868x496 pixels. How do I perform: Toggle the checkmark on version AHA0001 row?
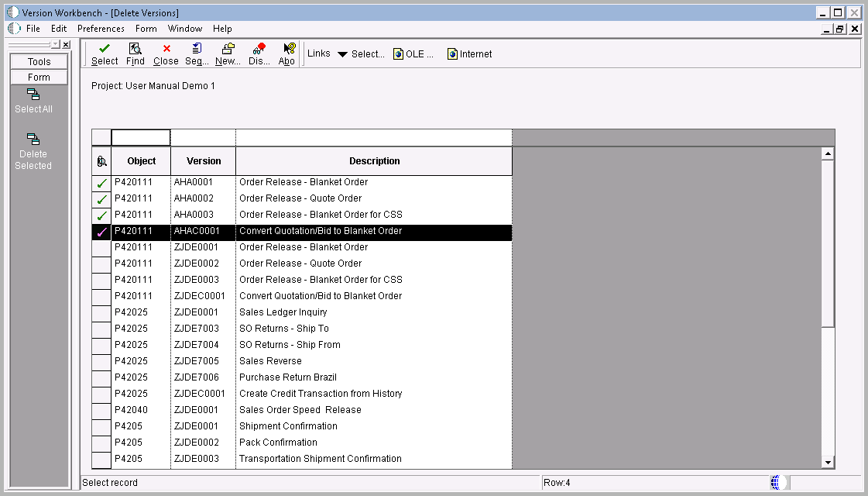pyautogui.click(x=101, y=182)
